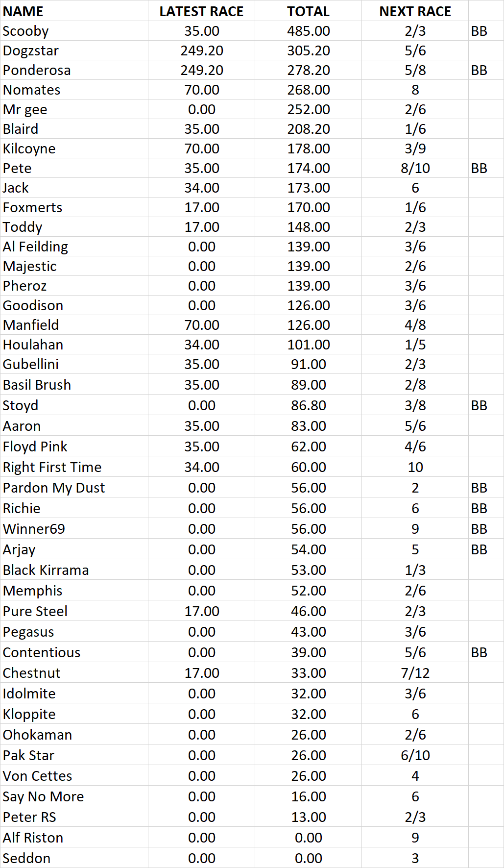The width and height of the screenshot is (504, 868).
Task: Click the BB cell in Winner69's row
Action: (x=479, y=529)
